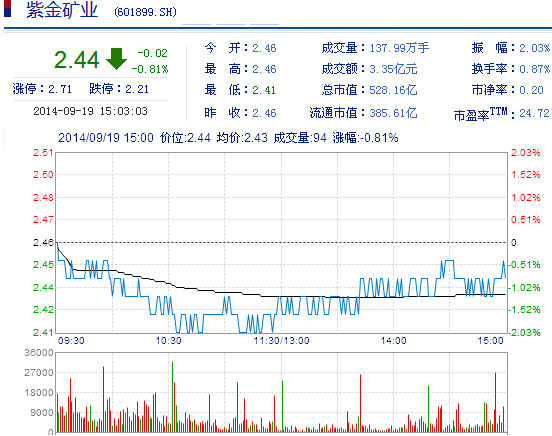Select the 跌停:2.21 limit-down value
Screen dimensions: 552x436
click(x=119, y=89)
